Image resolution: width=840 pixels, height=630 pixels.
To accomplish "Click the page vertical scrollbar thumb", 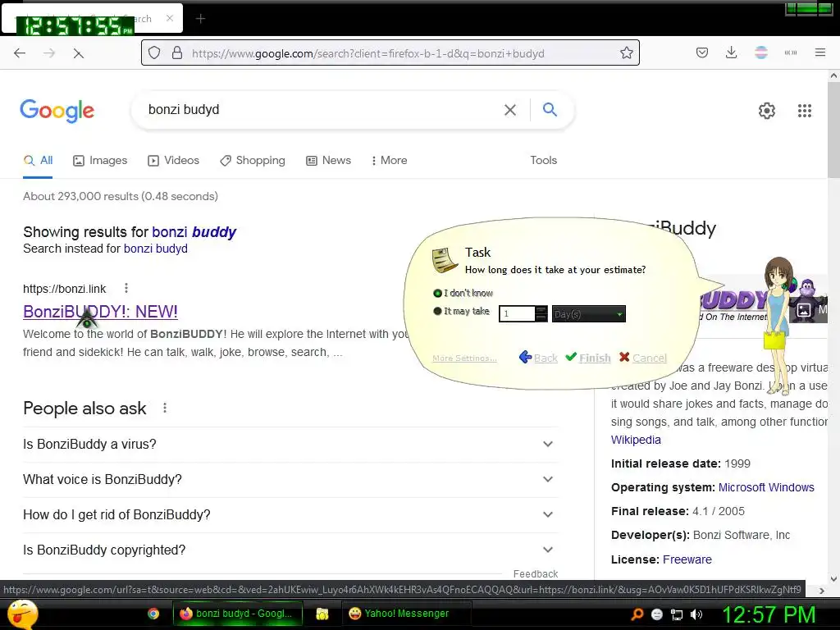I will [x=833, y=130].
